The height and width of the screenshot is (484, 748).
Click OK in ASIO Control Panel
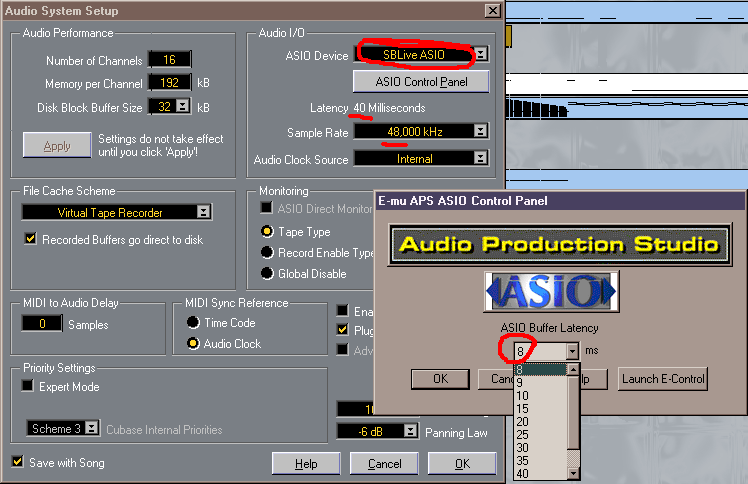tap(440, 379)
